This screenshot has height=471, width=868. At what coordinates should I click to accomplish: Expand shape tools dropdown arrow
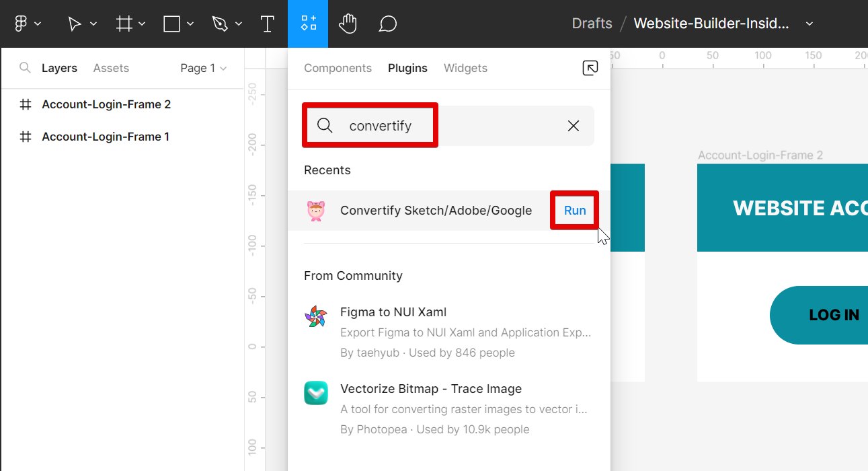[190, 24]
